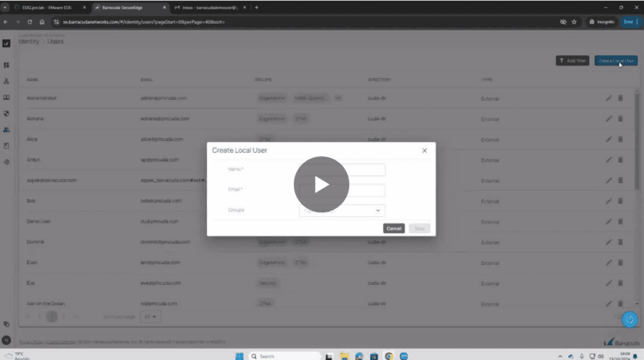Click the trash icon in Bob's row
This screenshot has width=644, height=360.
pyautogui.click(x=620, y=201)
